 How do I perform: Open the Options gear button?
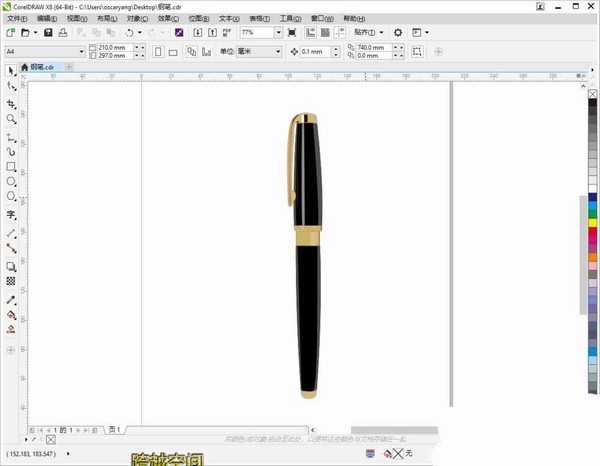[x=398, y=33]
